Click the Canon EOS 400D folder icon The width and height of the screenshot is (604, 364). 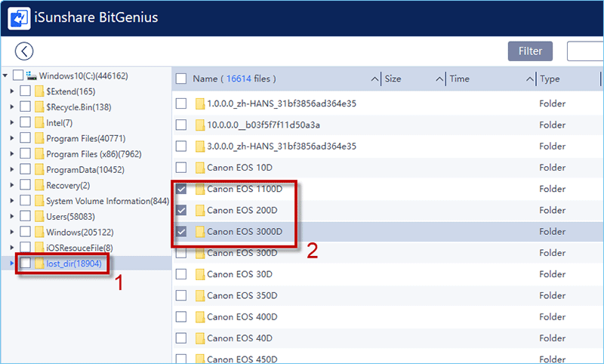pos(200,317)
